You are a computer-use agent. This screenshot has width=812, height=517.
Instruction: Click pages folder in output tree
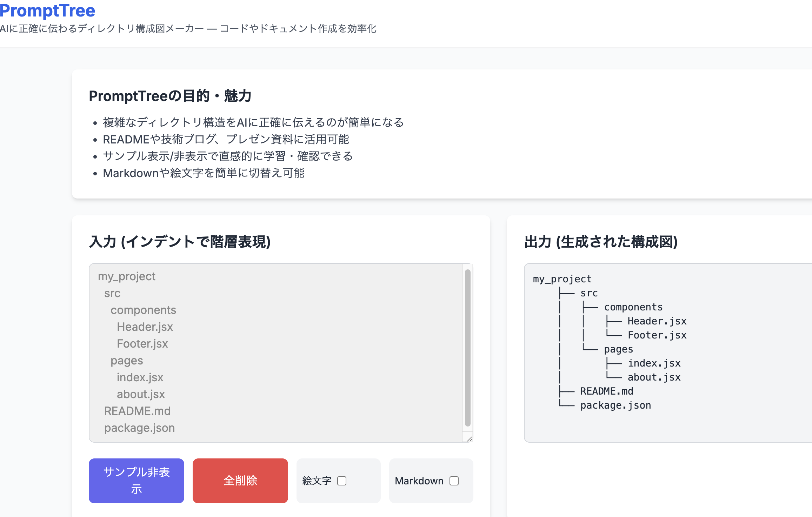(618, 349)
